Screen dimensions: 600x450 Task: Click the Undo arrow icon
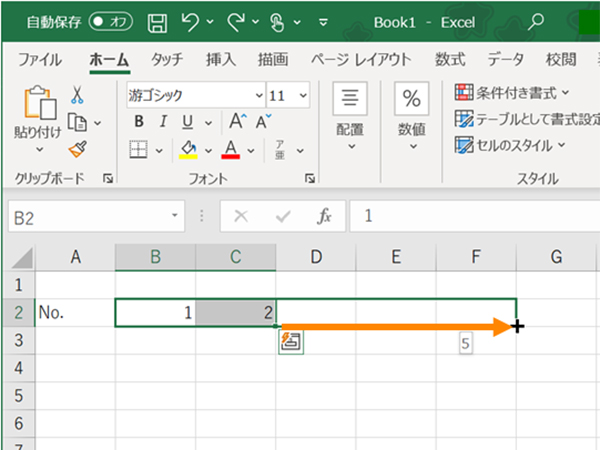click(190, 20)
